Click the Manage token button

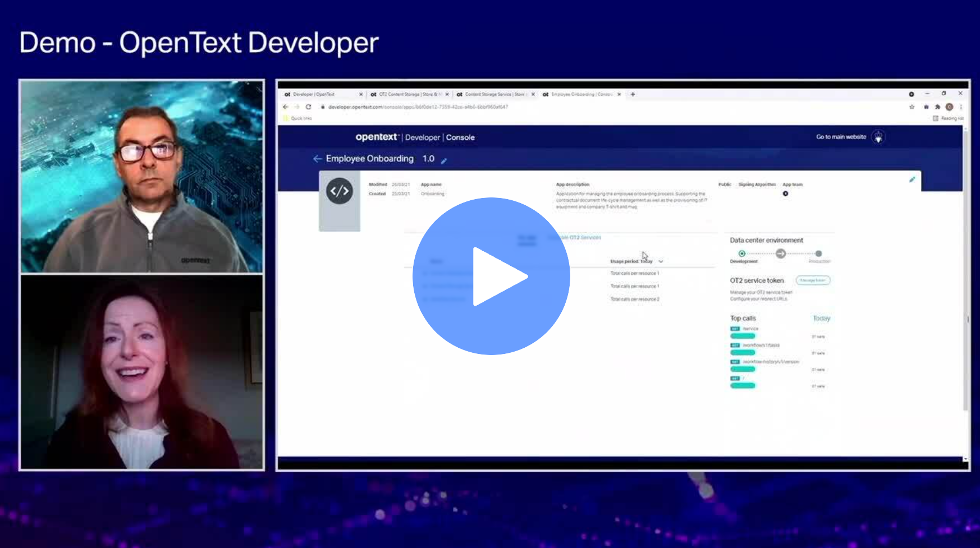pos(813,280)
